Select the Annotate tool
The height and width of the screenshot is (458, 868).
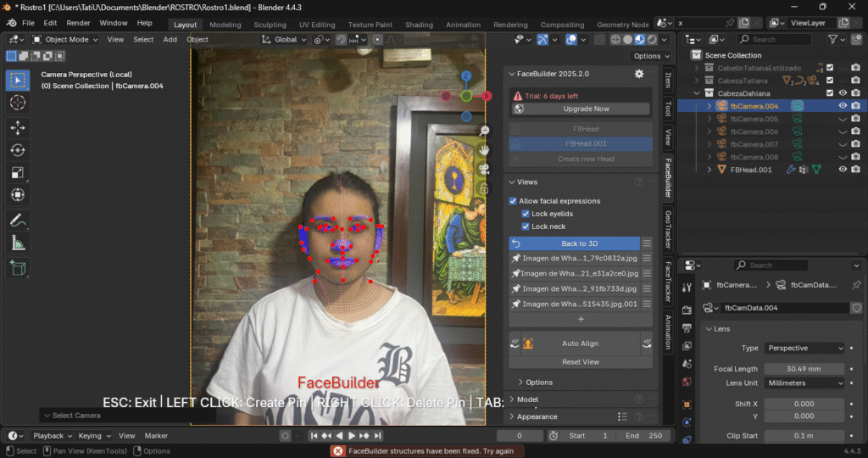(18, 220)
